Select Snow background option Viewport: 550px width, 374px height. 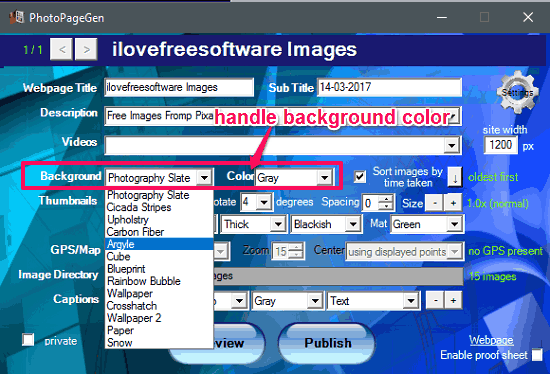pos(159,342)
